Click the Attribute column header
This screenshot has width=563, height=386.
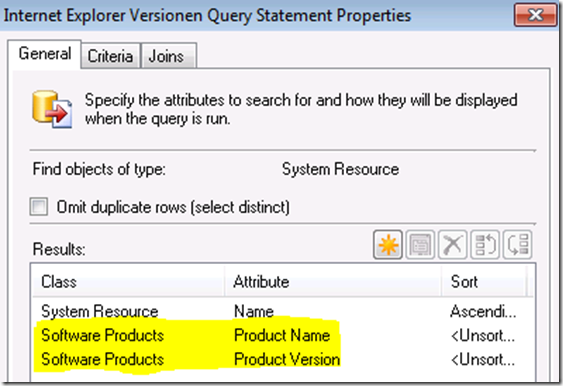333,282
